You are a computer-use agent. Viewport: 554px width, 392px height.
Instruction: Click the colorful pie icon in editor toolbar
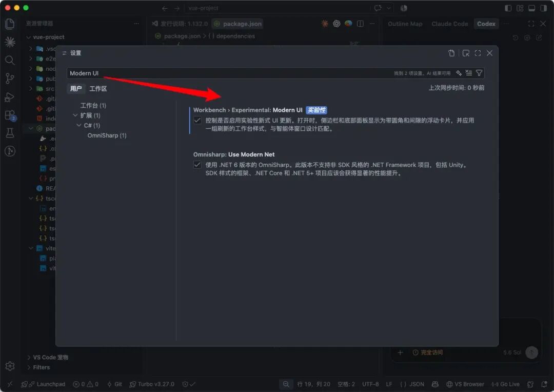click(348, 24)
